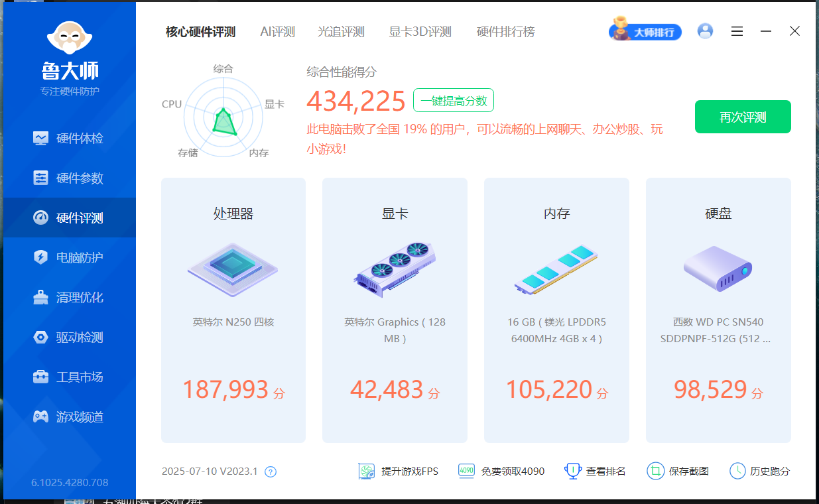Click memory score 105,220
The image size is (819, 504).
point(548,389)
